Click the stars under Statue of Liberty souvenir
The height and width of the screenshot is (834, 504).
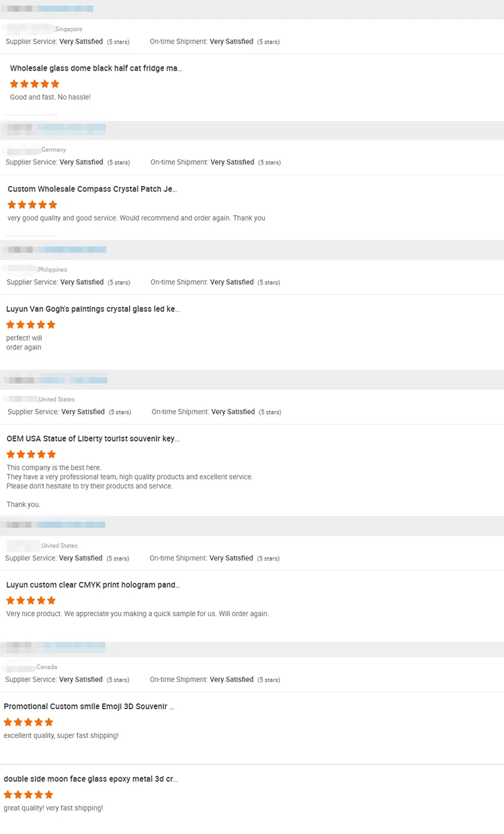point(31,454)
